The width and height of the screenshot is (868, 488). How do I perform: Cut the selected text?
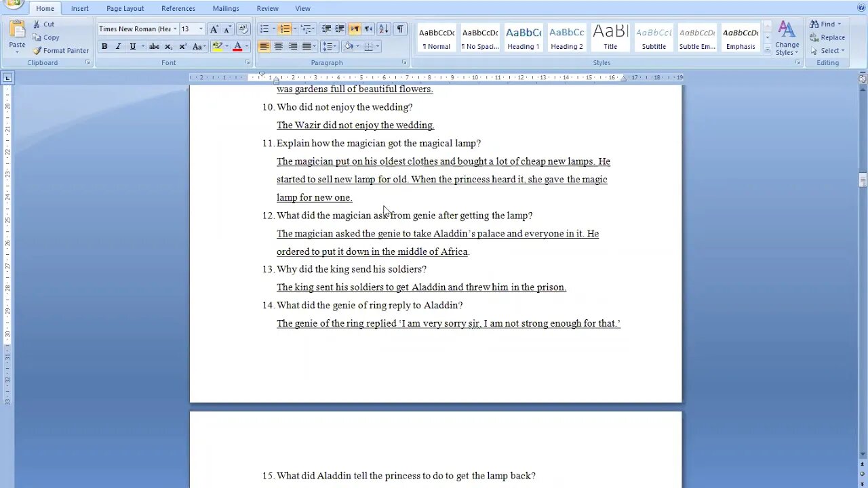43,24
